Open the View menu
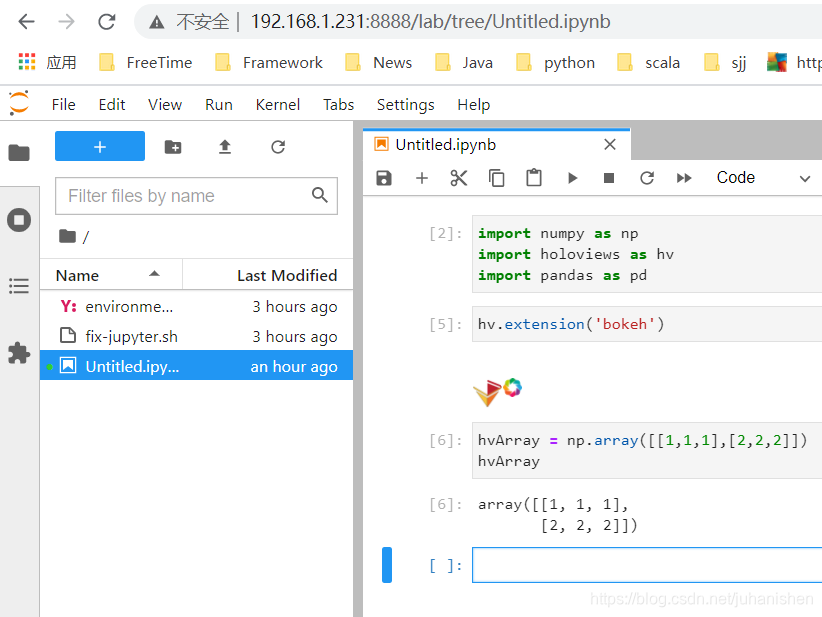 click(165, 104)
